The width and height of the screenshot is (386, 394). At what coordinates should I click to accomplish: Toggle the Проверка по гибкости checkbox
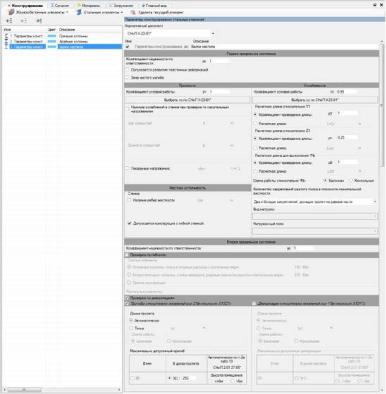[127, 255]
